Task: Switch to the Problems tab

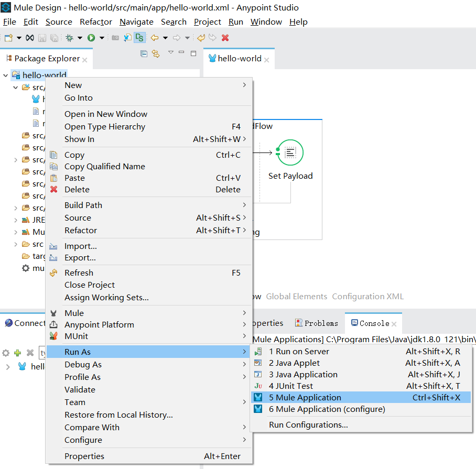Action: [317, 323]
